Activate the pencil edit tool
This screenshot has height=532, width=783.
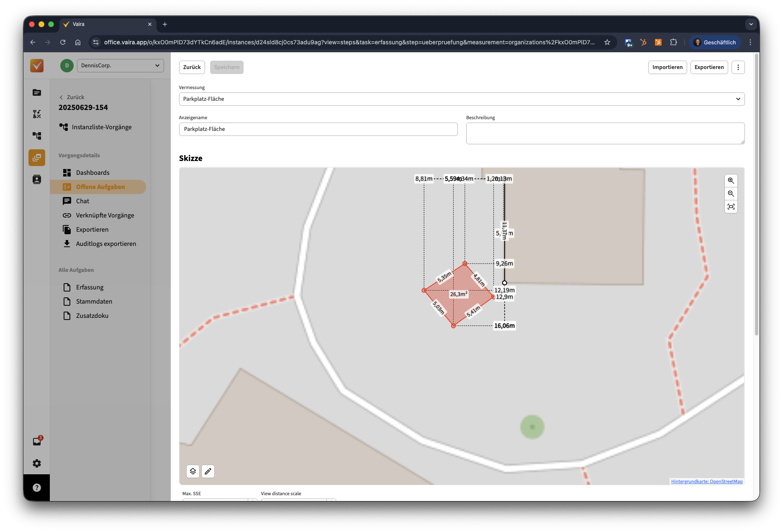(x=208, y=471)
